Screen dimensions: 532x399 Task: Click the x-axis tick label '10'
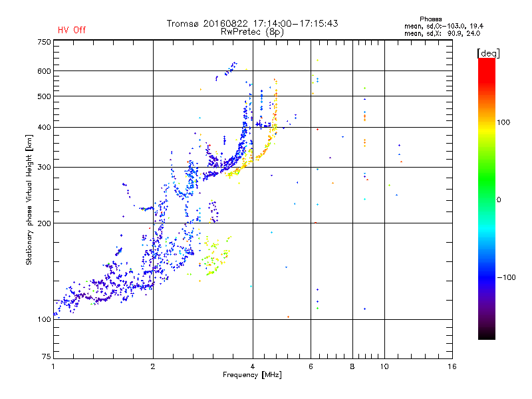coord(384,366)
